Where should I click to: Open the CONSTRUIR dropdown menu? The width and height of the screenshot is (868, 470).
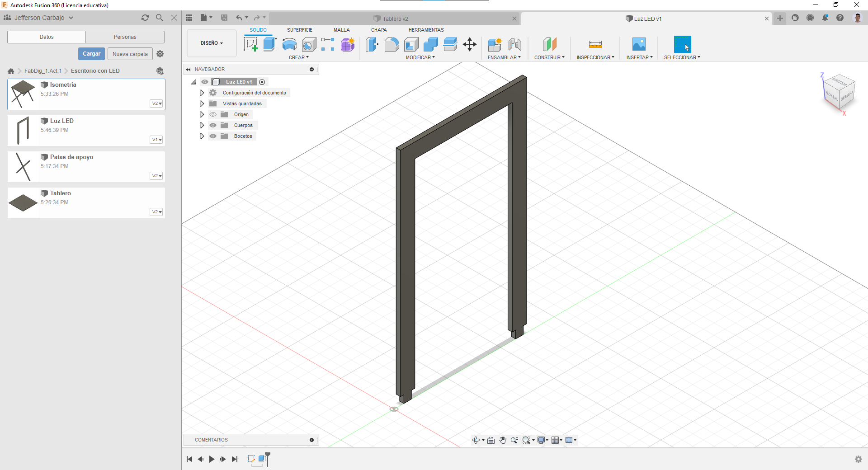point(549,57)
